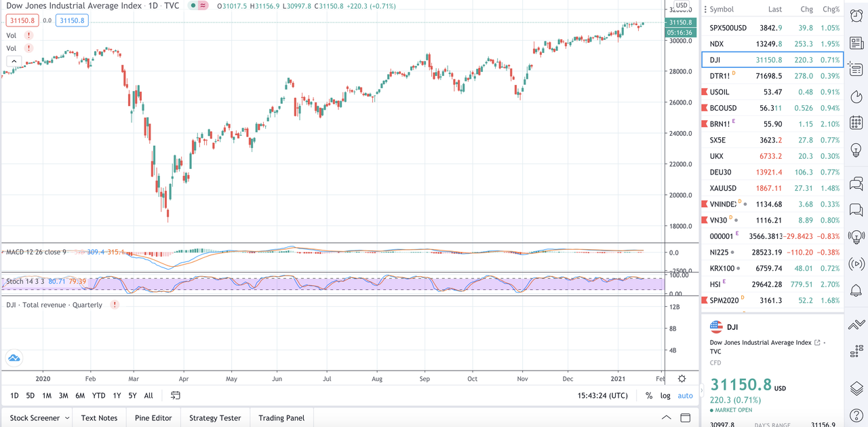The width and height of the screenshot is (868, 427).
Task: Select NDX row in watchlist
Action: click(x=773, y=43)
